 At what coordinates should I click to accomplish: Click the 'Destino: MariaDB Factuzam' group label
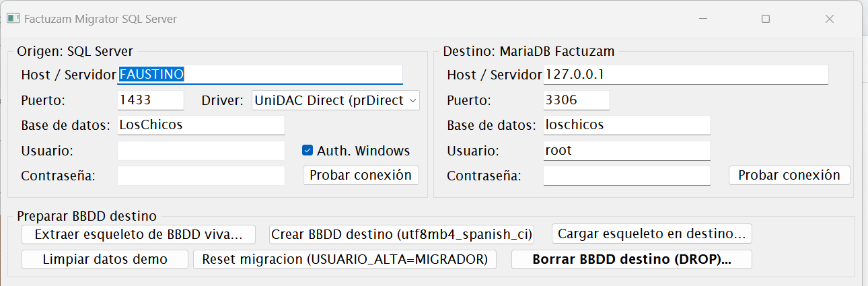click(529, 51)
